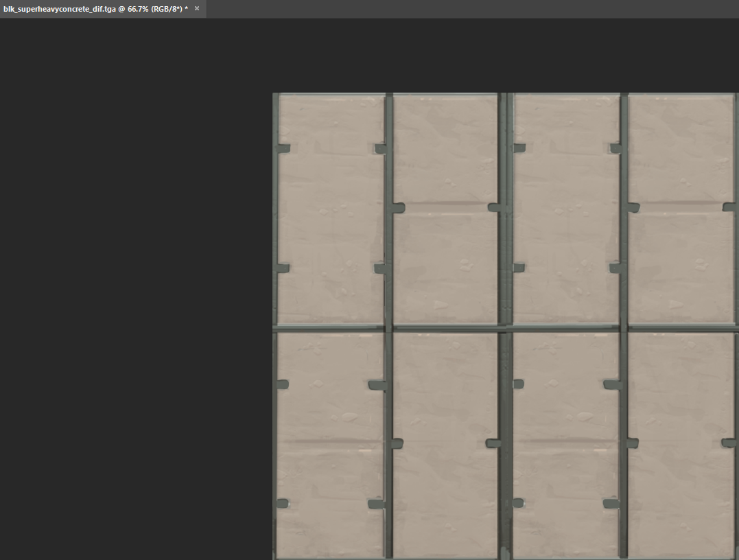The width and height of the screenshot is (739, 560).
Task: Click the top-left concrete panel of the texture
Action: coord(331,206)
